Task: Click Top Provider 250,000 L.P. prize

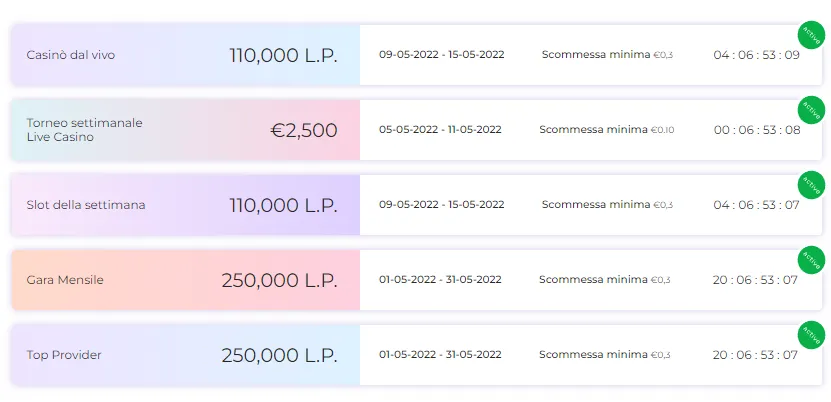Action: point(279,355)
